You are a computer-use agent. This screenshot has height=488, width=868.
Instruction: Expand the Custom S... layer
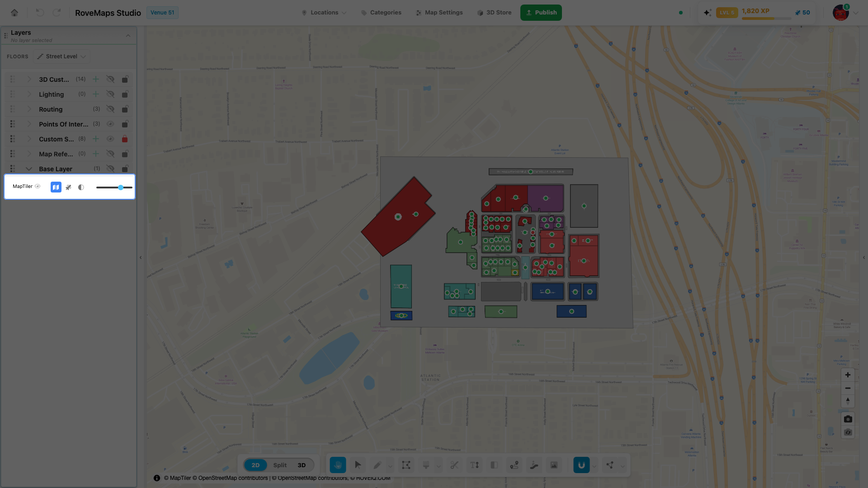(29, 139)
